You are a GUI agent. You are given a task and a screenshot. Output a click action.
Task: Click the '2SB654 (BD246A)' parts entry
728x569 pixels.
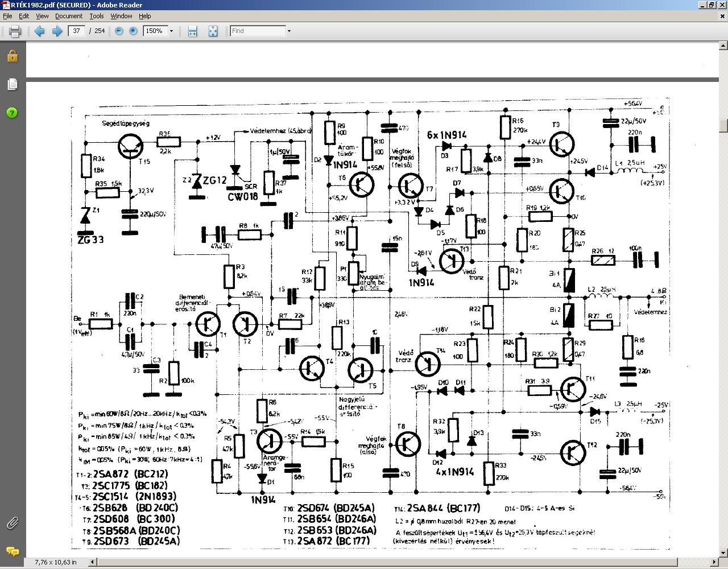coord(337,519)
